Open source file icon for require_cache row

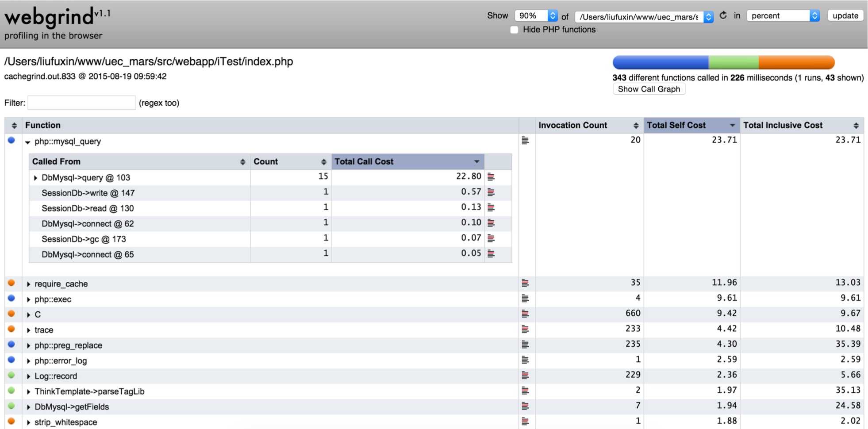point(525,283)
